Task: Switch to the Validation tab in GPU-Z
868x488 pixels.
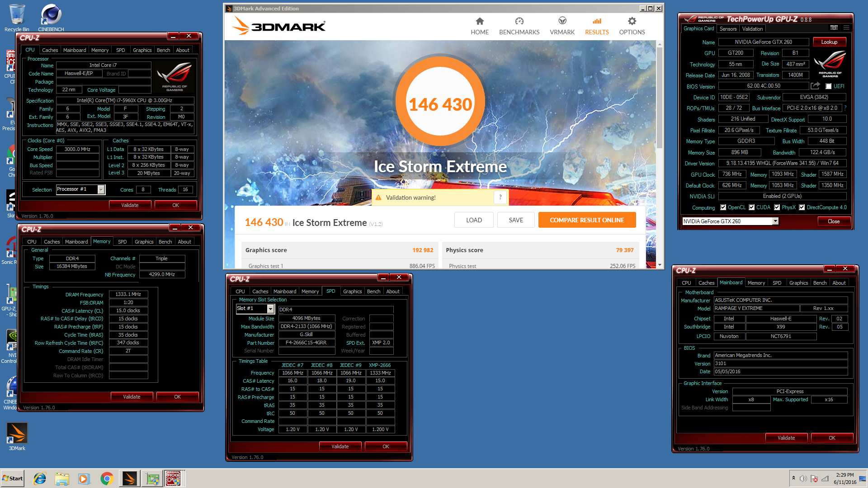Action: click(752, 28)
